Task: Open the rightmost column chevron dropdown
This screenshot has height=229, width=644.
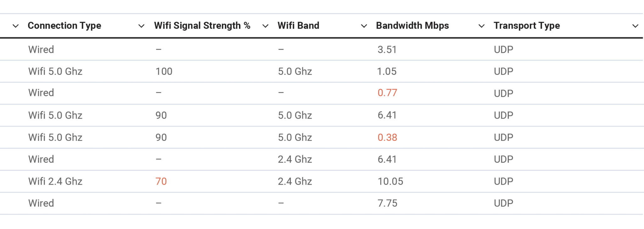Action: [635, 26]
